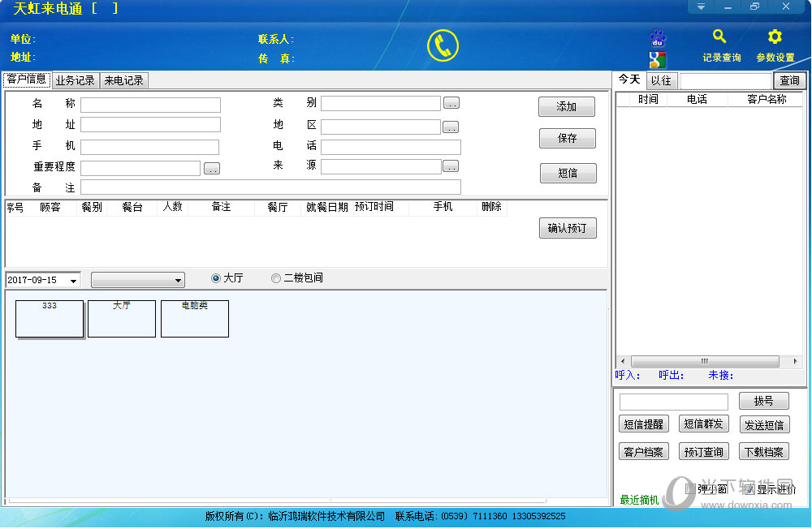Select the table tile labeled 333
The width and height of the screenshot is (812, 529).
(x=50, y=319)
